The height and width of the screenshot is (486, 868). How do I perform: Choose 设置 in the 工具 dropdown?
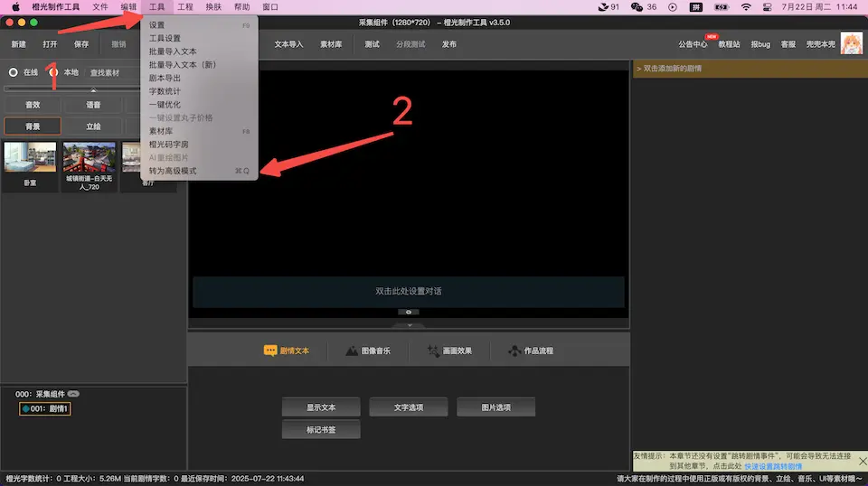coord(199,25)
